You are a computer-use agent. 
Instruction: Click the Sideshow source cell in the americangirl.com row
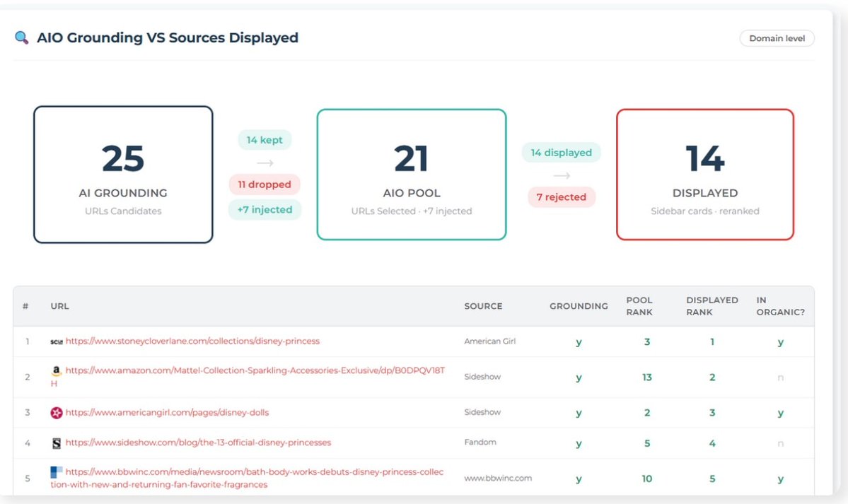click(x=482, y=412)
